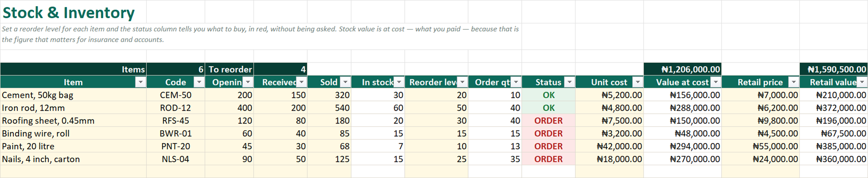
Task: Select the Items summary label cell
Action: [73, 69]
